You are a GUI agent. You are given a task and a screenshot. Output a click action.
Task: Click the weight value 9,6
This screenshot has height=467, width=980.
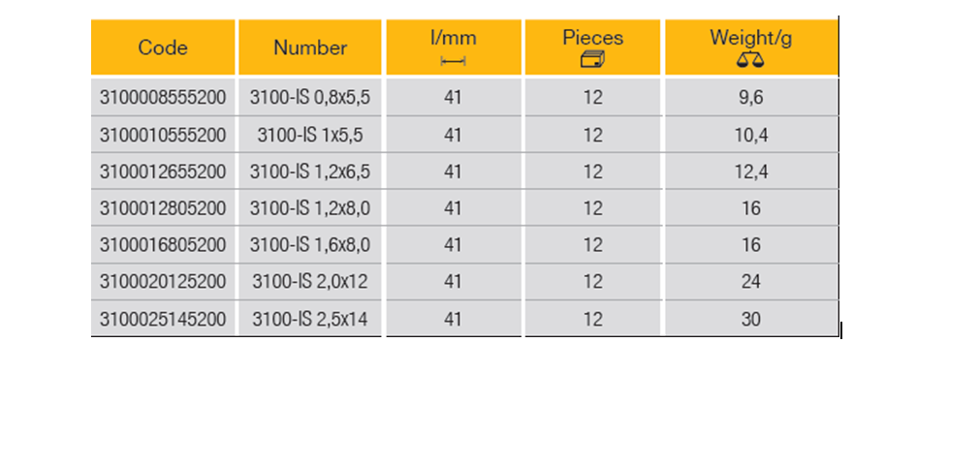(x=750, y=98)
